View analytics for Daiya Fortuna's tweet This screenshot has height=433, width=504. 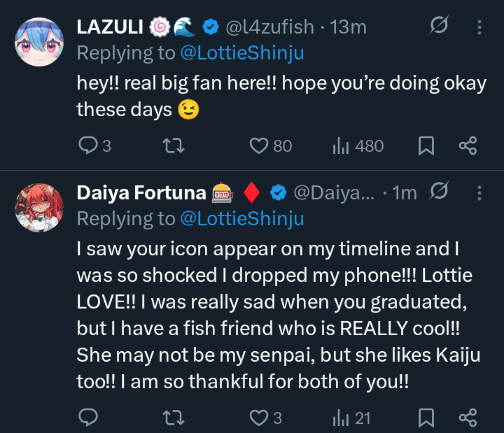click(340, 418)
